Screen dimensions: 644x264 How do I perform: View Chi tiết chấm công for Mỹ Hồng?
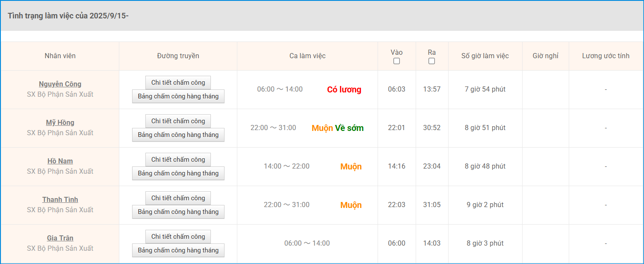click(x=178, y=121)
